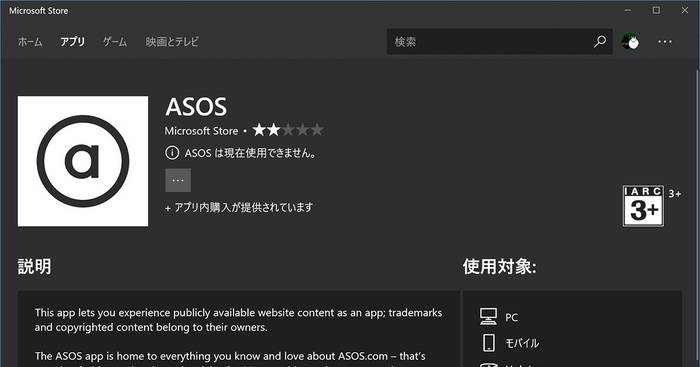This screenshot has width=700, height=367.
Task: Click the info icon beside unavailable notice
Action: (172, 153)
